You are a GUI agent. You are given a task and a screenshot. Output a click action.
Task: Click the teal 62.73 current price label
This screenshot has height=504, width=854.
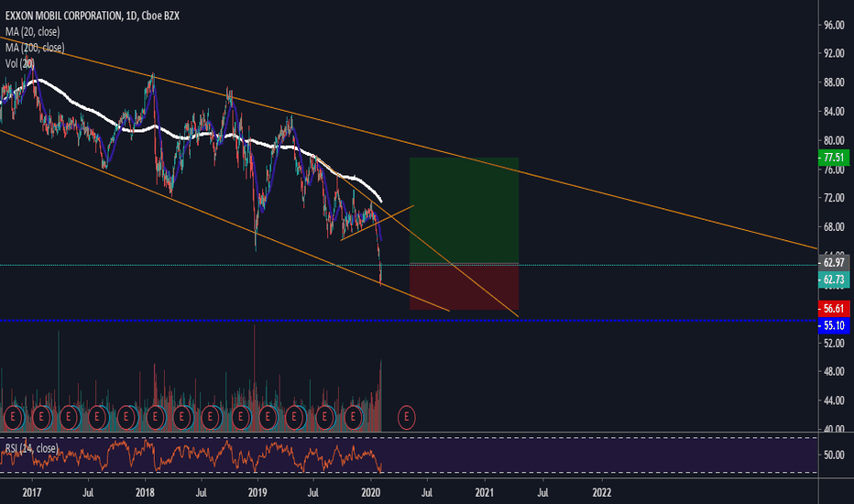tap(833, 279)
